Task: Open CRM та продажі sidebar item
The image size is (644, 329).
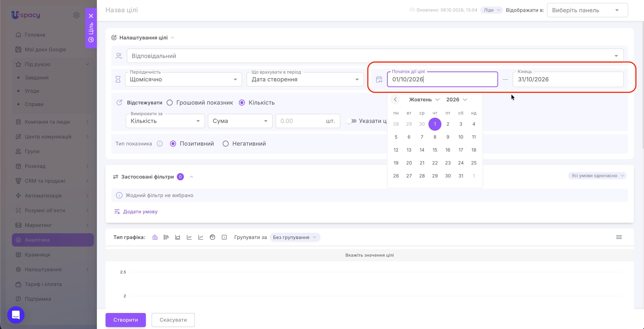Action: click(53, 181)
